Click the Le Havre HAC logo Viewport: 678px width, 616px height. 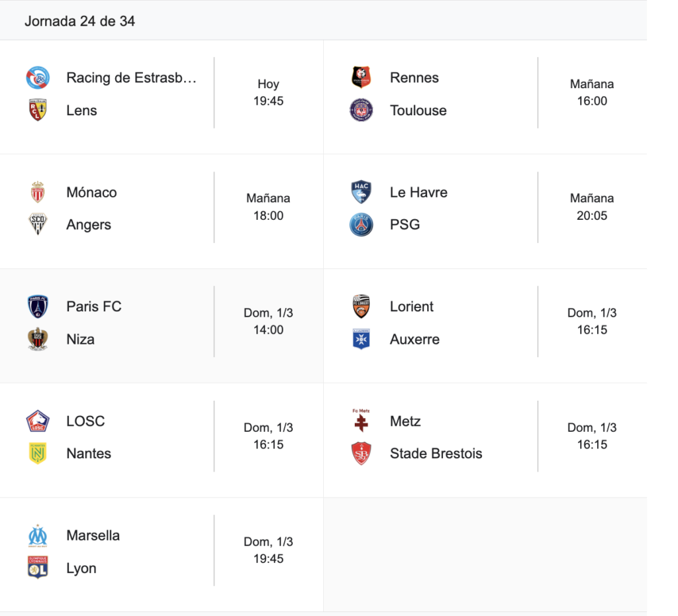362,192
